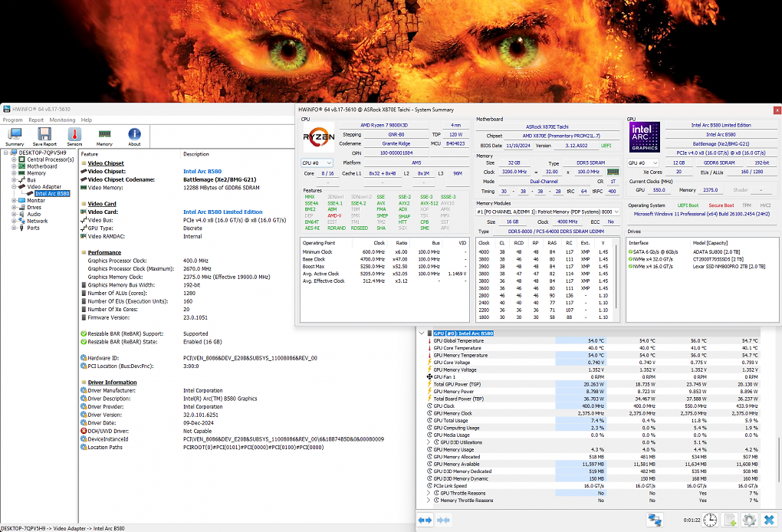This screenshot has width=782, height=532.
Task: Open the memory module selector dropdown
Action: [547, 212]
